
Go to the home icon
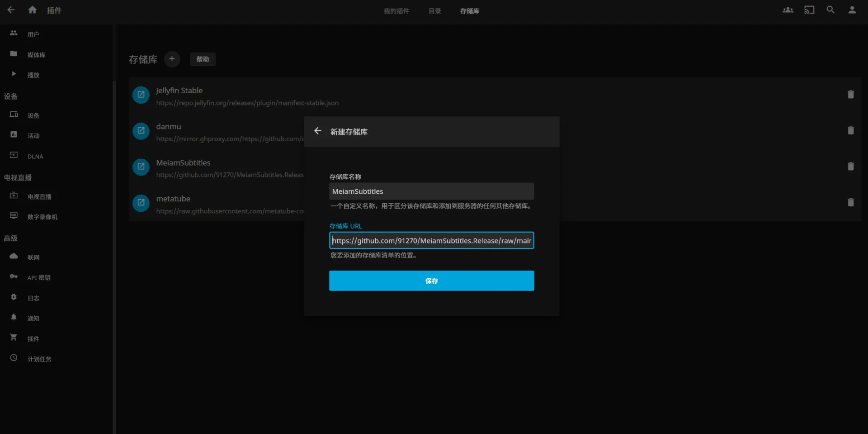32,10
